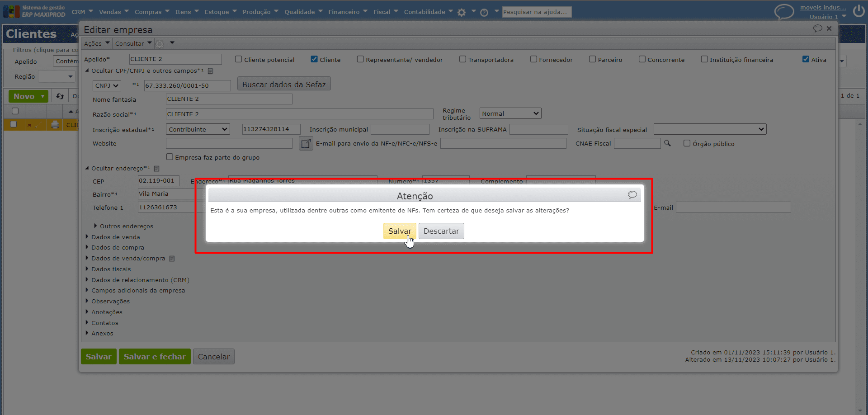Open the Financeiro menu
This screenshot has width=868, height=415.
coord(348,12)
